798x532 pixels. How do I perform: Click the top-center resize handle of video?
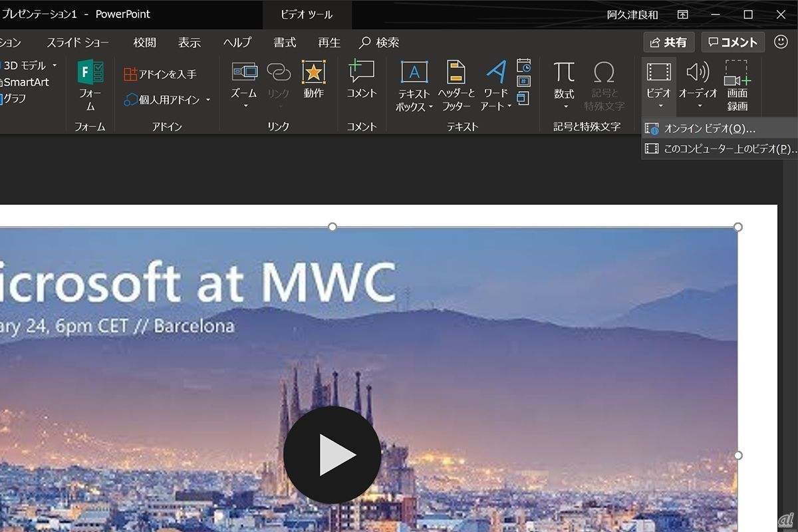[332, 227]
